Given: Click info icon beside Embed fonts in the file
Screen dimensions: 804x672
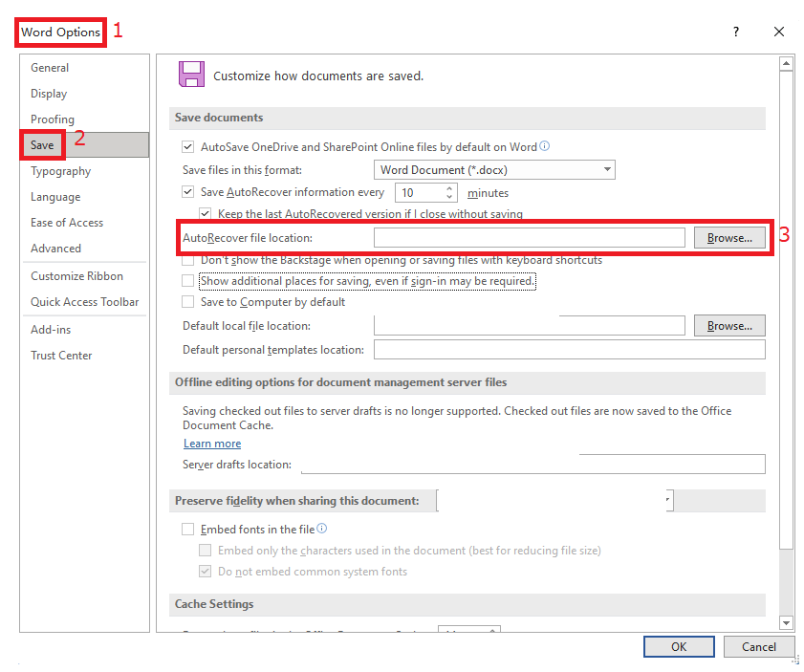Looking at the screenshot, I should pyautogui.click(x=321, y=529).
